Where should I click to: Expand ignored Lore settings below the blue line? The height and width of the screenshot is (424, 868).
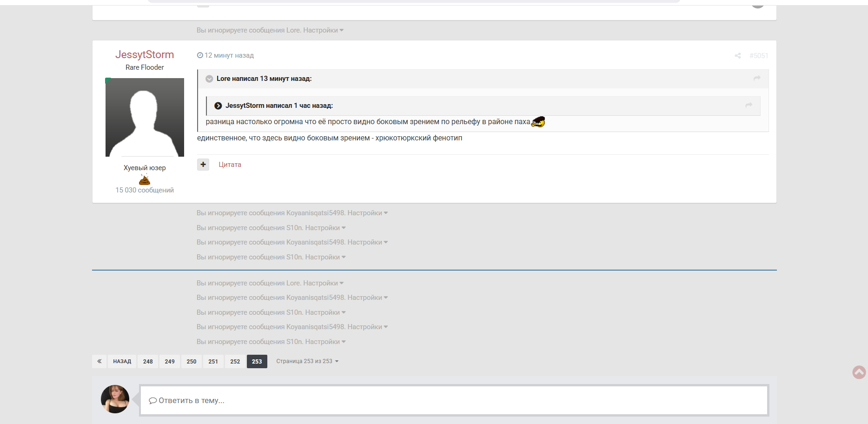tap(323, 283)
